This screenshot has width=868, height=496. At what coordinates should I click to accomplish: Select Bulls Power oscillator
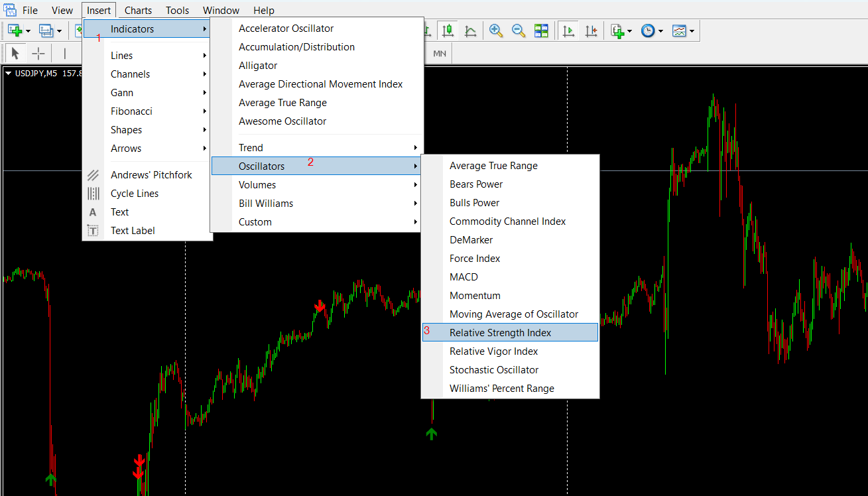(x=510, y=203)
